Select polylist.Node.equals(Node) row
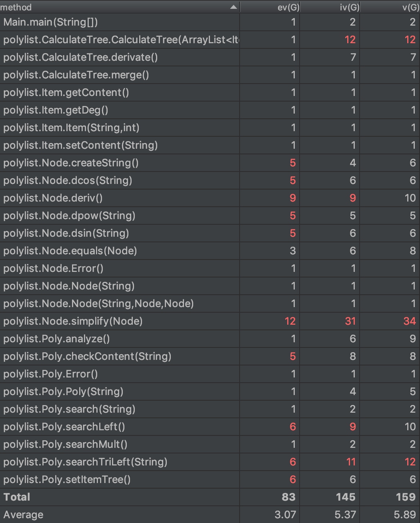The width and height of the screenshot is (420, 523). (x=70, y=251)
